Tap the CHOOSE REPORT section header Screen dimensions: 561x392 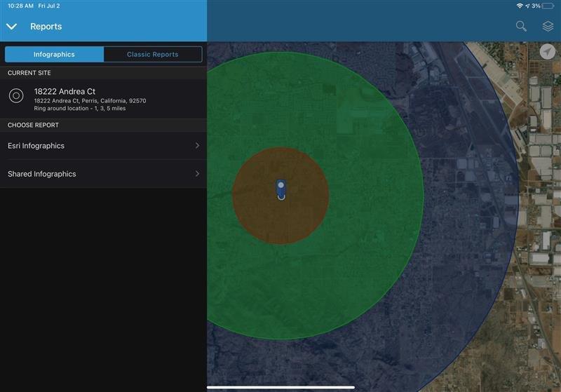33,126
